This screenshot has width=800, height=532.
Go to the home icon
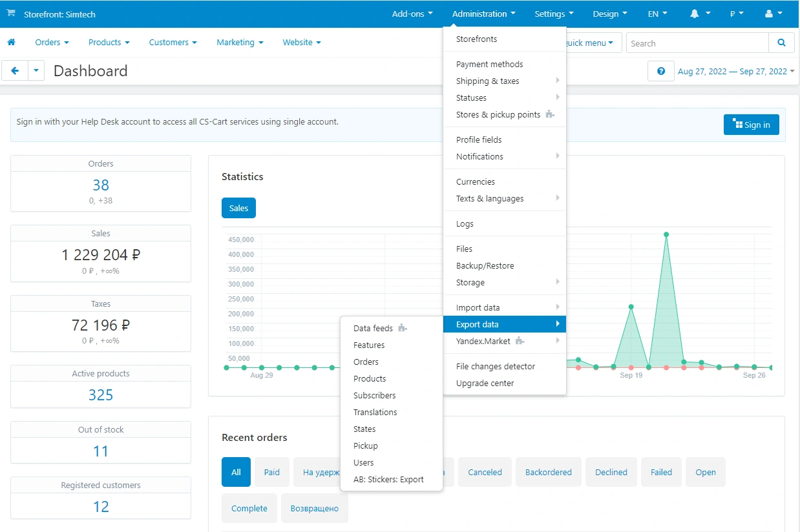(11, 43)
